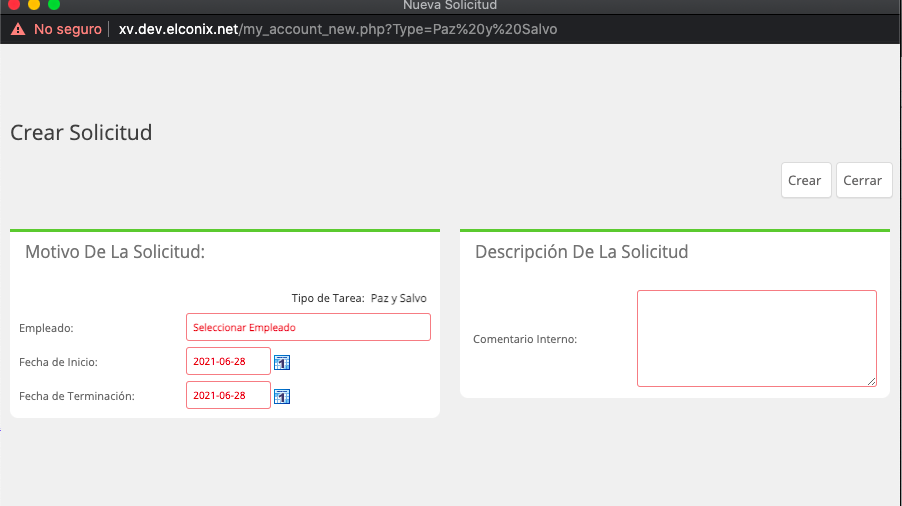The width and height of the screenshot is (902, 506).
Task: Click the Crear Solicitud heading
Action: pos(81,132)
